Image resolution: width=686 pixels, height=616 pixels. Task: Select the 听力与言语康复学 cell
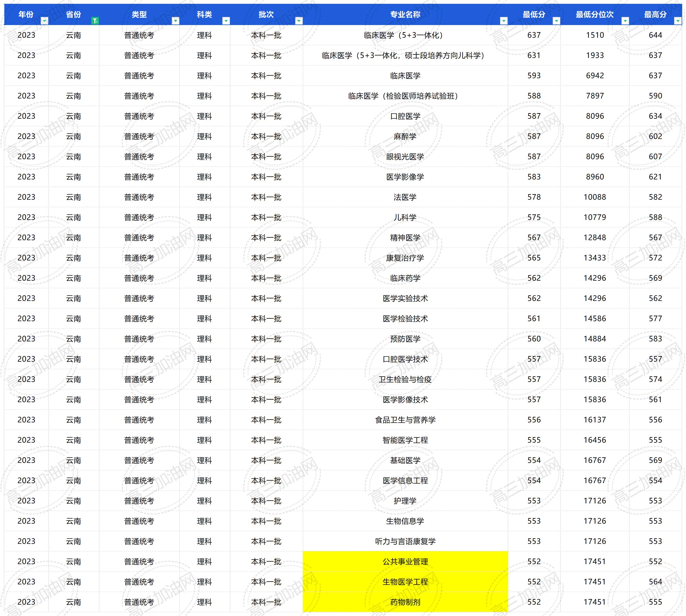point(405,541)
